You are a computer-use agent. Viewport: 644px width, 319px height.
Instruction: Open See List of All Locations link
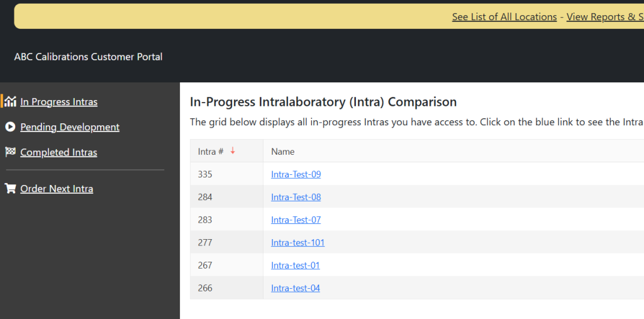tap(504, 17)
